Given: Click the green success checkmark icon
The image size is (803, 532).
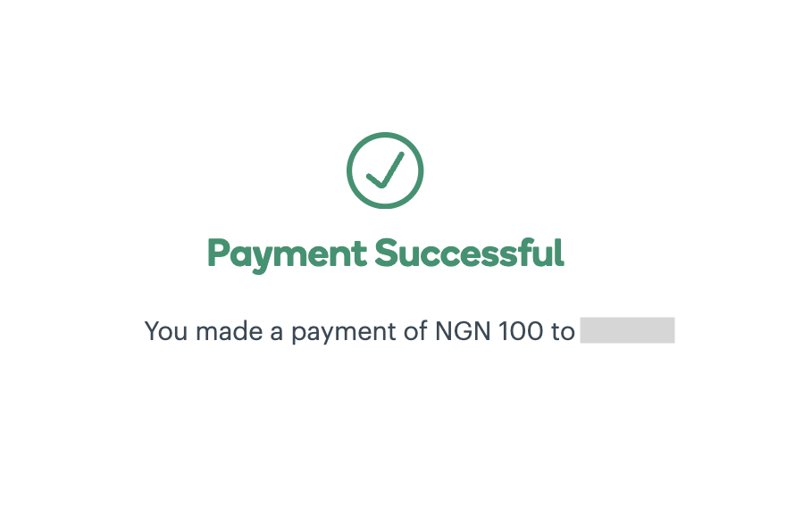Looking at the screenshot, I should (385, 170).
